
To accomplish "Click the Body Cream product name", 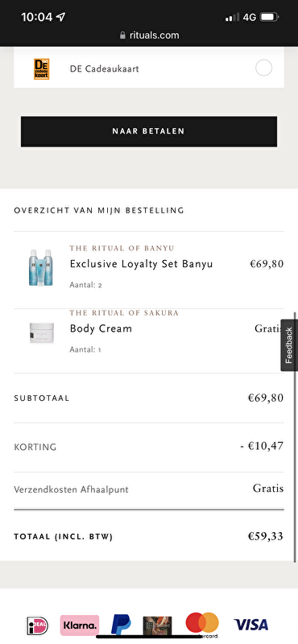I will coord(101,328).
